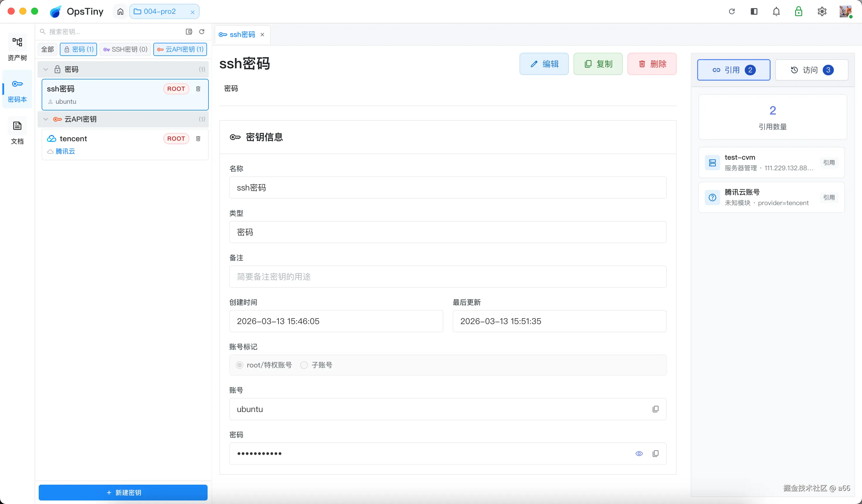Click the 编辑 edit button
Image resolution: width=862 pixels, height=504 pixels.
point(544,64)
